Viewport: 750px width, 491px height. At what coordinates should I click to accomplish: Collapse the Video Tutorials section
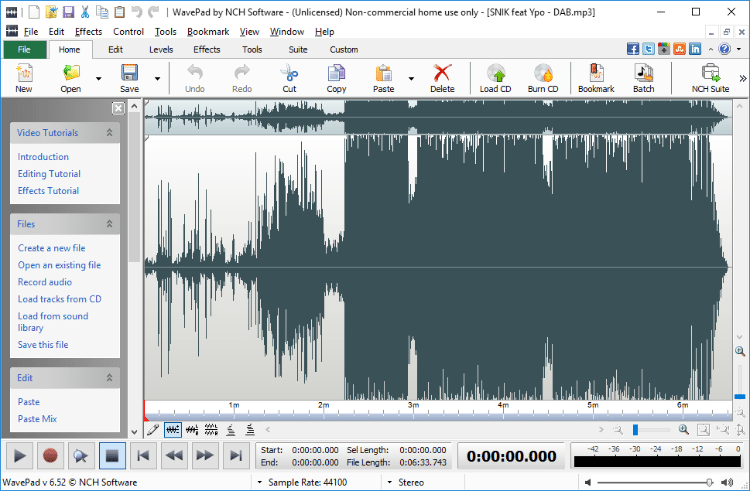(110, 132)
